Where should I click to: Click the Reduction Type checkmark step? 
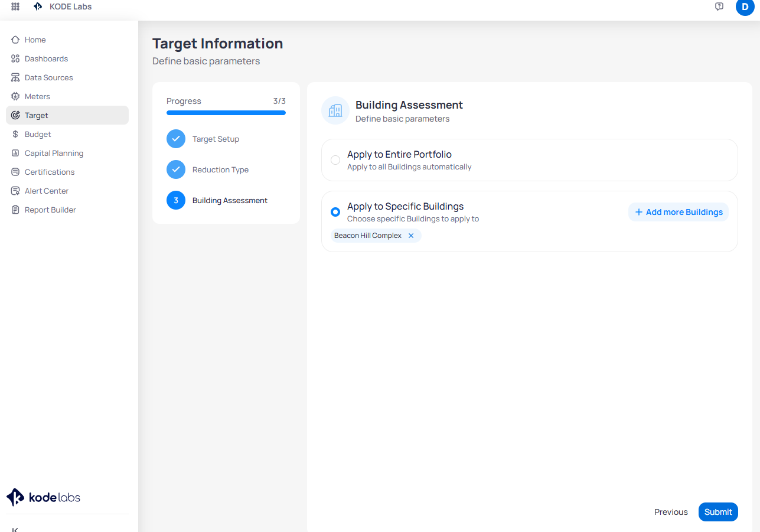(x=176, y=169)
